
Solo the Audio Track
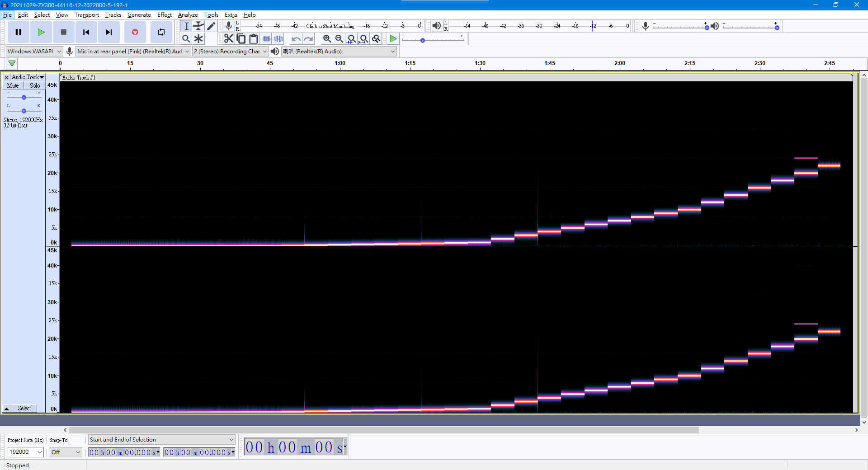pyautogui.click(x=35, y=85)
